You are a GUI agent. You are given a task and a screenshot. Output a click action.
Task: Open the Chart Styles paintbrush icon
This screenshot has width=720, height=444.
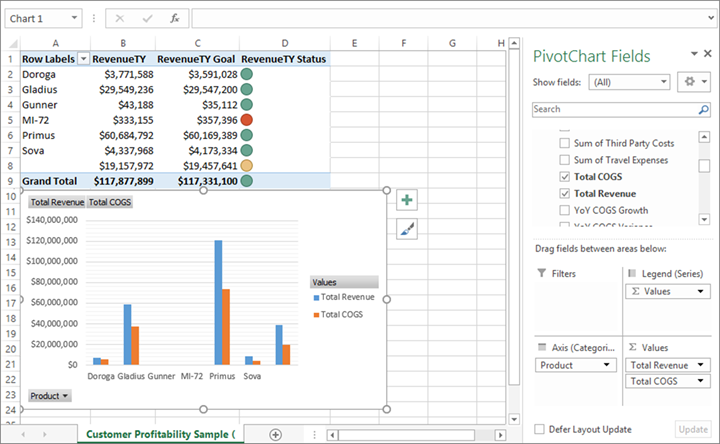coord(407,229)
